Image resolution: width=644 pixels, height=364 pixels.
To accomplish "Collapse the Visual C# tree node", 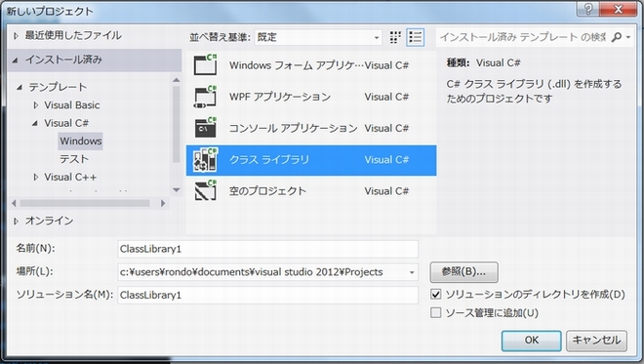I will (35, 123).
